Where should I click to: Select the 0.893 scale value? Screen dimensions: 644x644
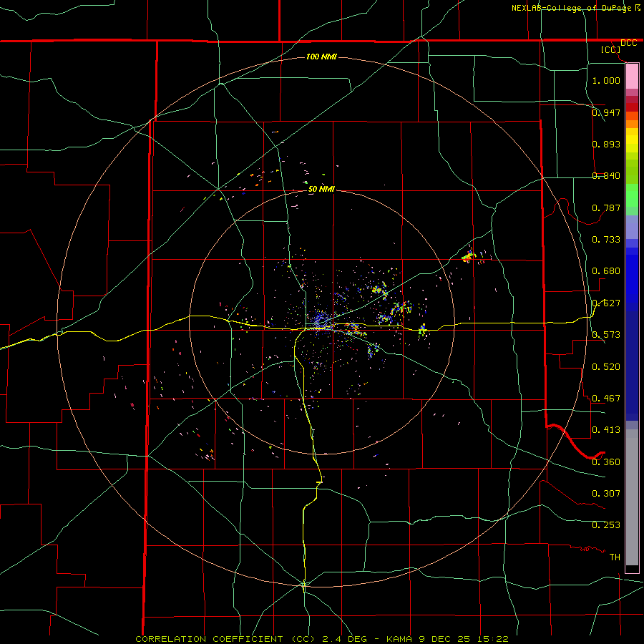[606, 144]
